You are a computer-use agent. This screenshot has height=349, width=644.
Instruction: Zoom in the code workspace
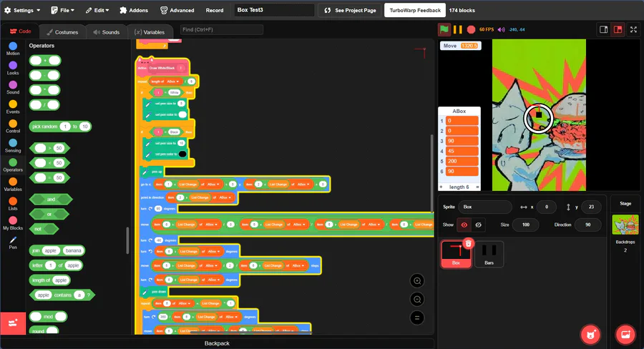(417, 281)
